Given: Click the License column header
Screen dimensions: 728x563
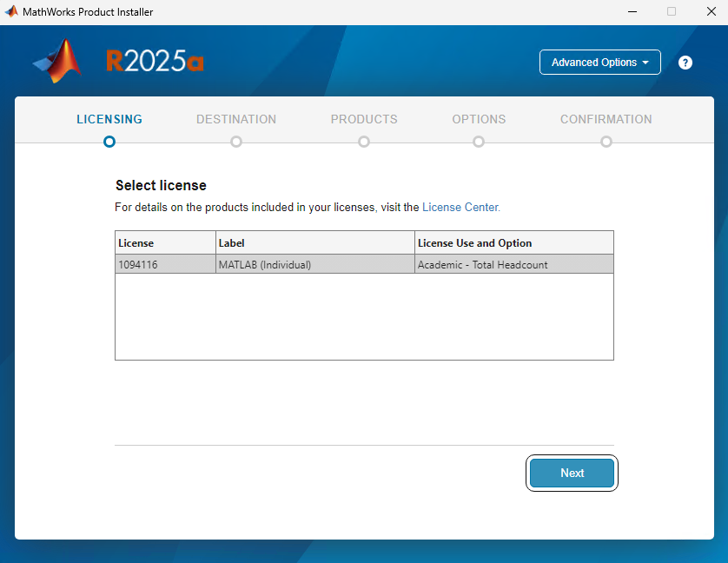Looking at the screenshot, I should (x=165, y=242).
